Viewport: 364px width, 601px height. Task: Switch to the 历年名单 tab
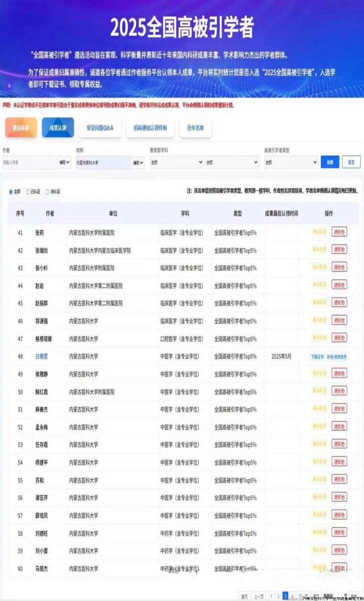coord(195,128)
